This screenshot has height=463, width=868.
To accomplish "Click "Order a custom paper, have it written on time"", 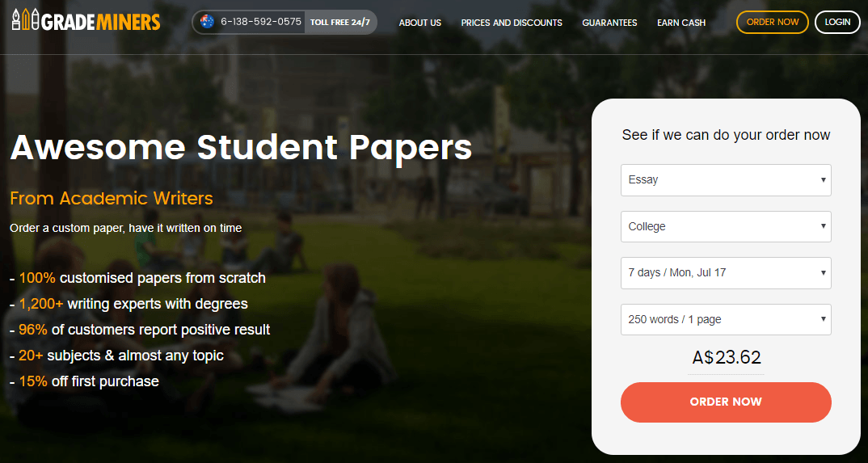I will (125, 228).
